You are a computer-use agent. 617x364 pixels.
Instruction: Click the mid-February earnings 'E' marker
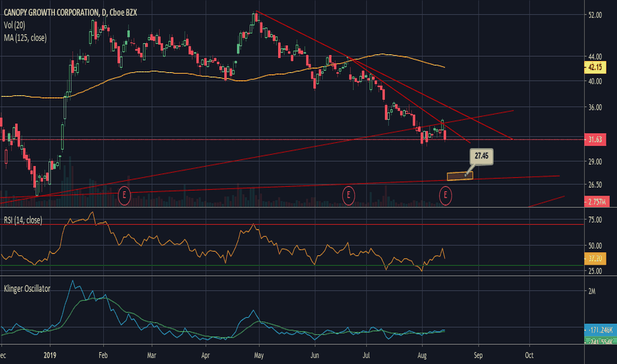coord(124,195)
